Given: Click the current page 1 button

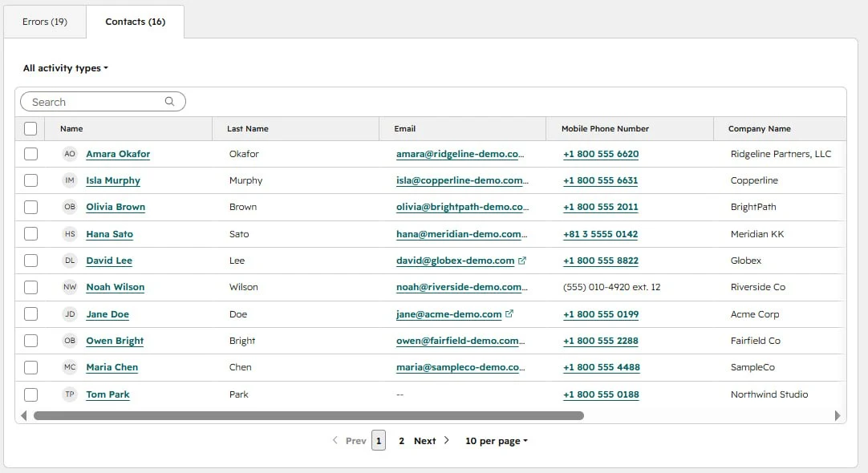Looking at the screenshot, I should point(379,441).
